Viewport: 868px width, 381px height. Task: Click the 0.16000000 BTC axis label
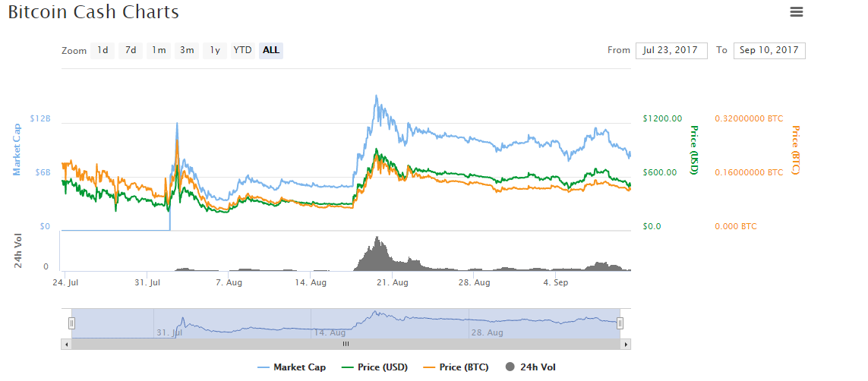[x=749, y=172]
